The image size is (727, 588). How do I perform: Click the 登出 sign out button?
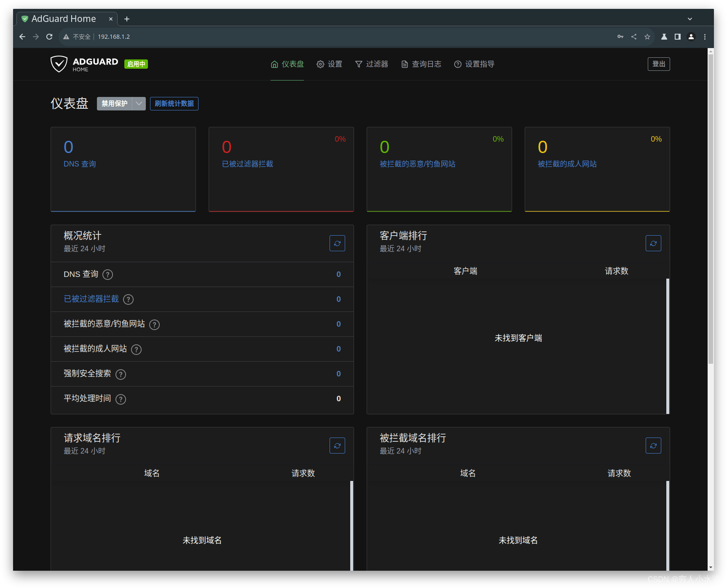(x=659, y=64)
